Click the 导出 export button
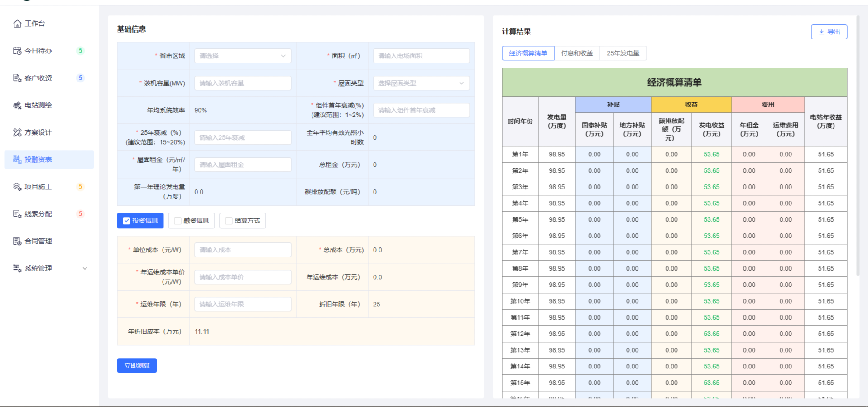 [x=829, y=32]
